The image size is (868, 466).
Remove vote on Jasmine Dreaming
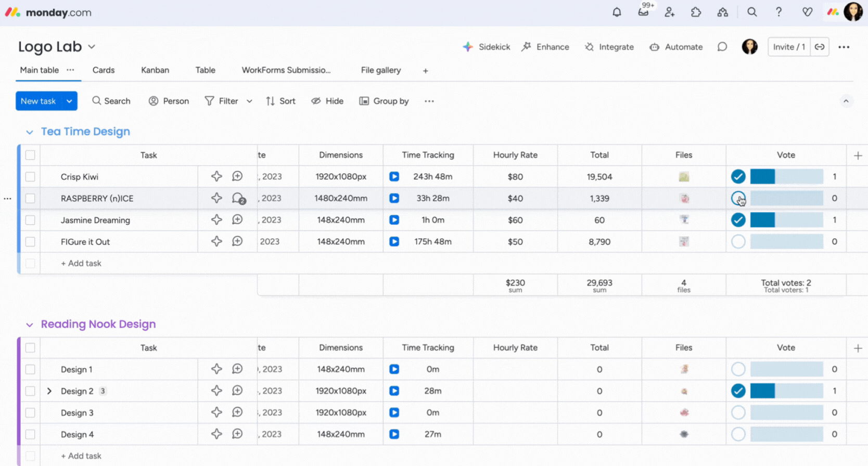click(738, 220)
